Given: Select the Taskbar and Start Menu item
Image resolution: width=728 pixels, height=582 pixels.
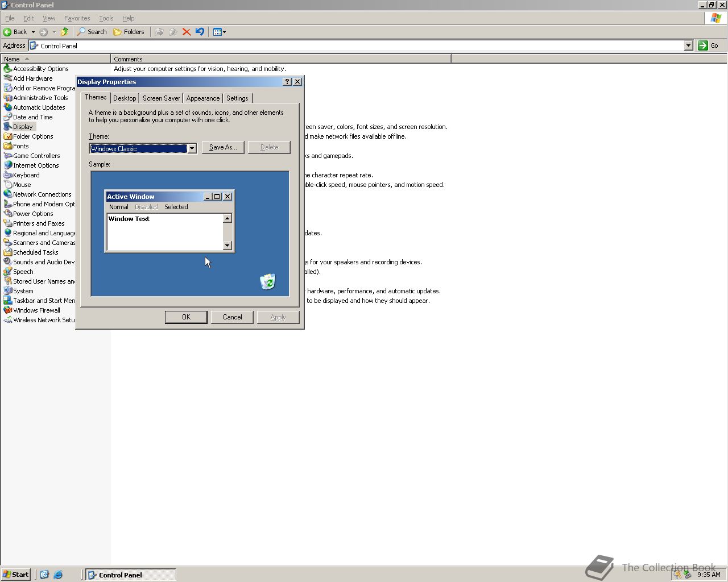Looking at the screenshot, I should (x=39, y=301).
